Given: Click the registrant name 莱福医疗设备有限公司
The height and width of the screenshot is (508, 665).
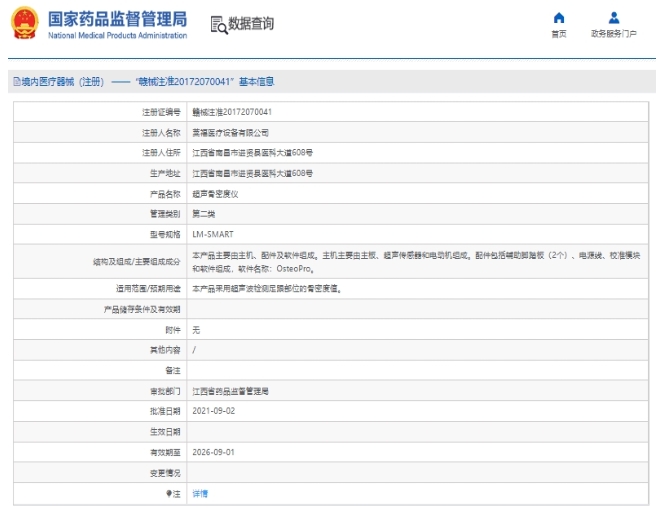Looking at the screenshot, I should 230,132.
